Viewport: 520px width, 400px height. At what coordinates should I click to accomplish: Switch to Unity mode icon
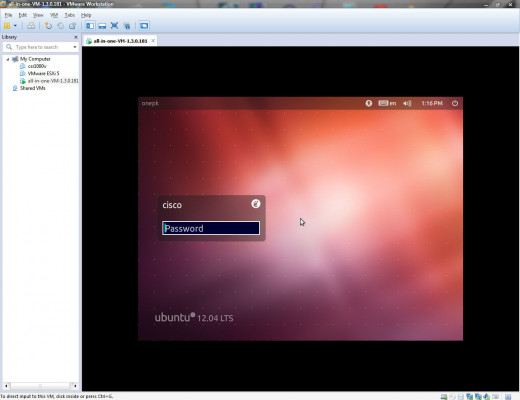point(127,26)
